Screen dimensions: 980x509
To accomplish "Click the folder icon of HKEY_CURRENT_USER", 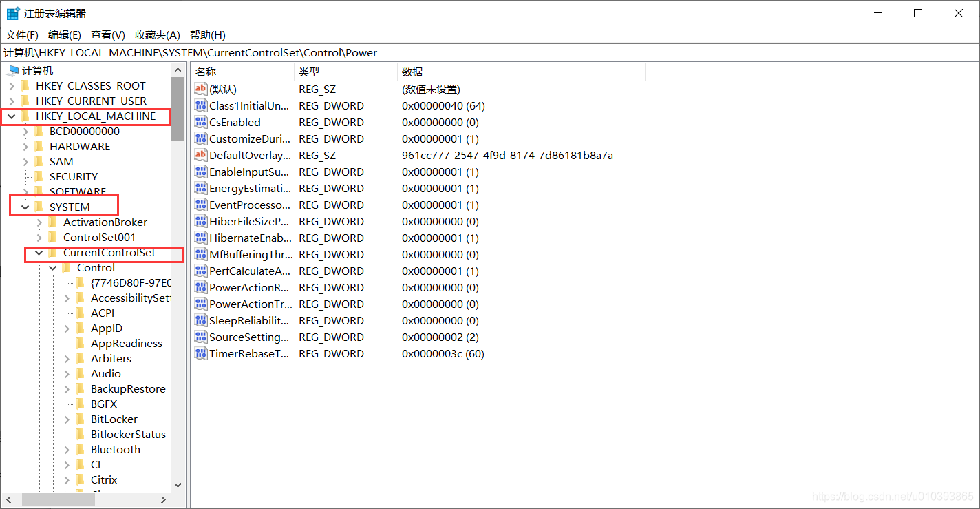I will 25,101.
